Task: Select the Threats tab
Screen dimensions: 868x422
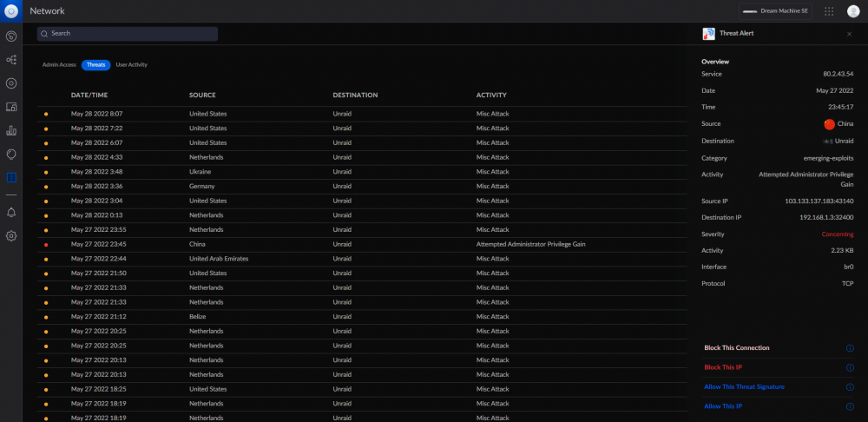Action: 95,65
